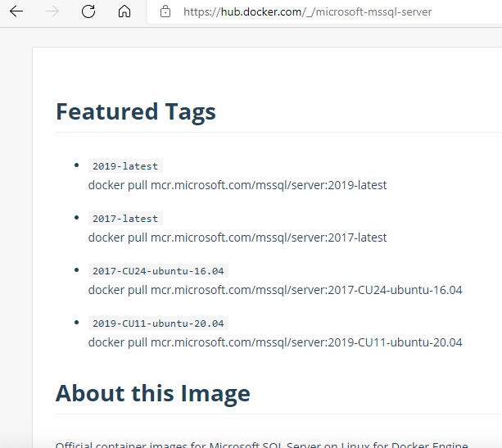
Task: Click the Featured Tags heading
Action: point(136,112)
